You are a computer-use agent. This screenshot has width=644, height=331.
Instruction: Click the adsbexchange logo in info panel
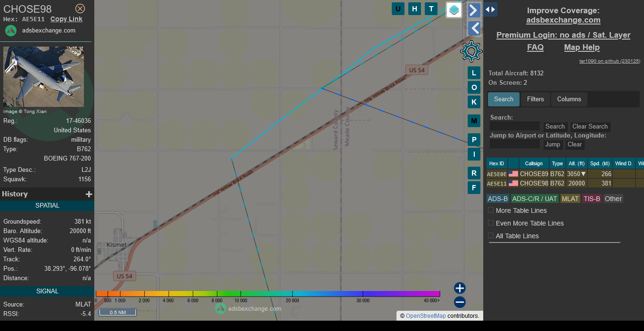tap(11, 31)
